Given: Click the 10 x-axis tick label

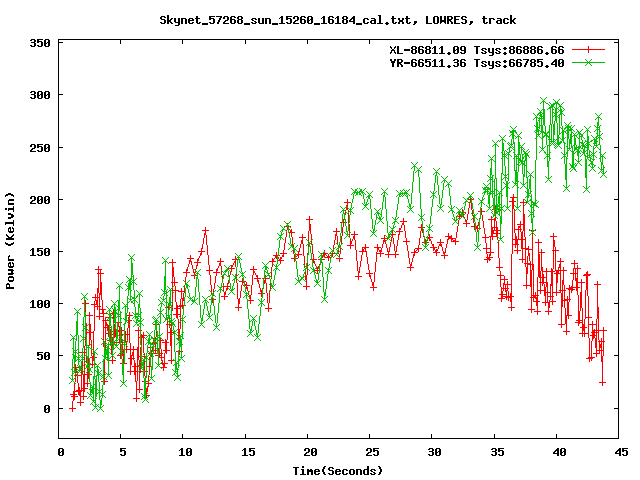Looking at the screenshot, I should tap(184, 452).
